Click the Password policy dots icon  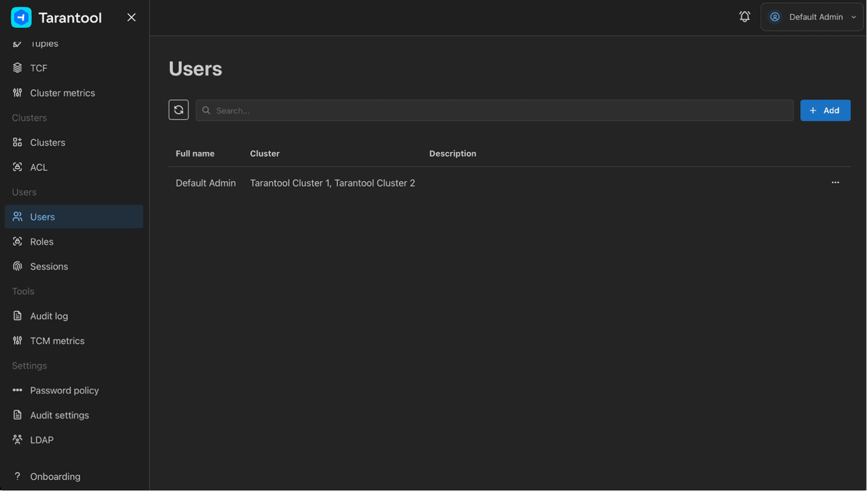17,391
